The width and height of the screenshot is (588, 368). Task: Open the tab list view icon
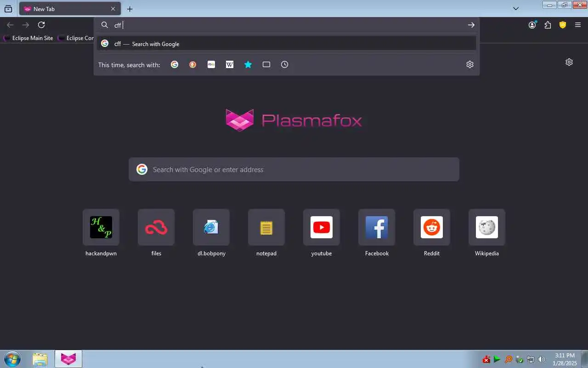(x=8, y=9)
